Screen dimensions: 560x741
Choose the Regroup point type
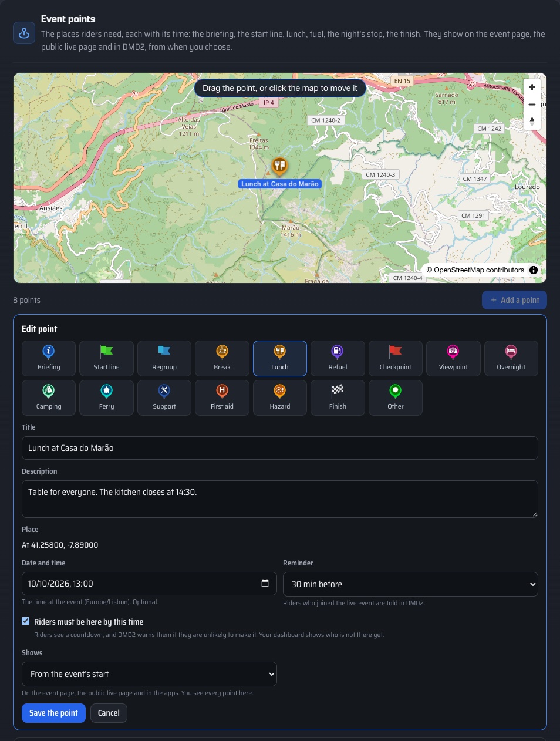164,358
